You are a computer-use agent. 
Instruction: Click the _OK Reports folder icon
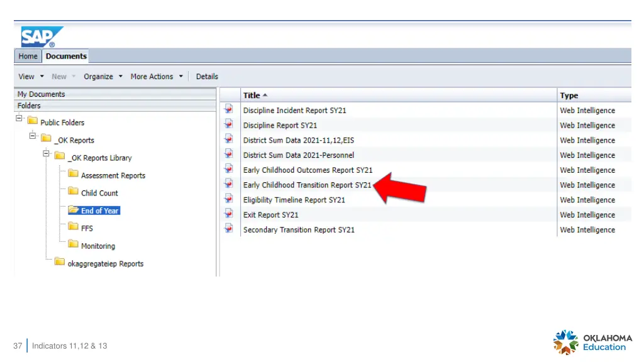46,138
